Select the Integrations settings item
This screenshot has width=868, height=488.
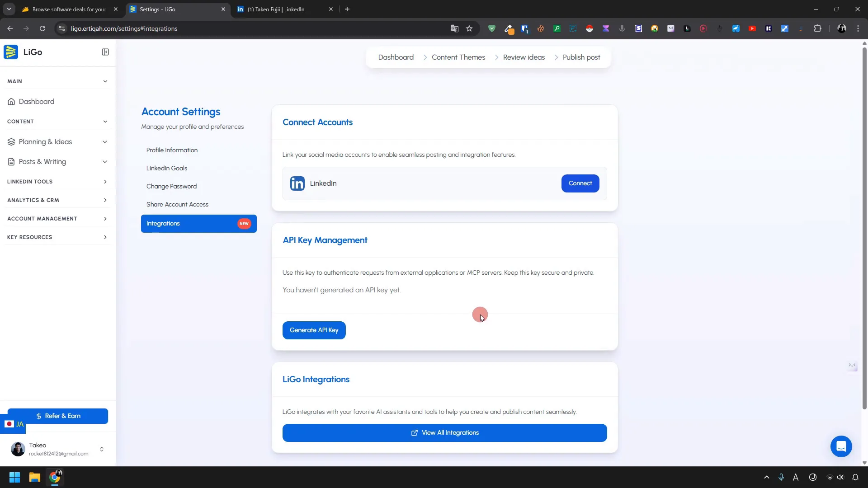click(199, 224)
